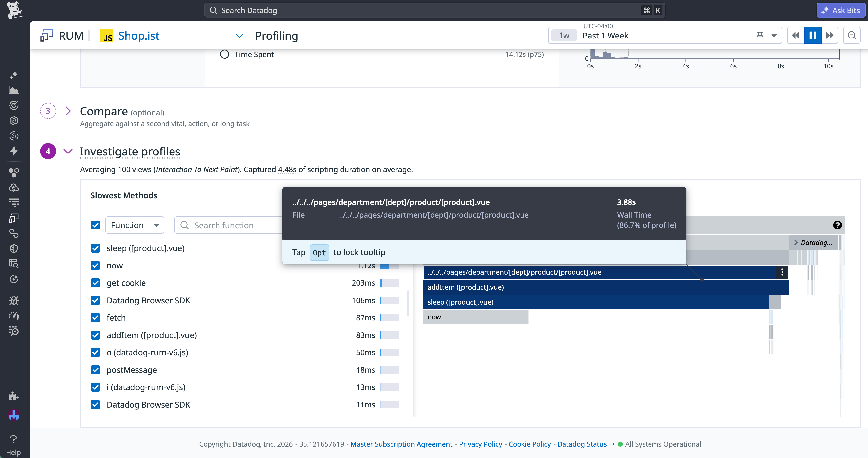Step the time range forward

click(829, 35)
